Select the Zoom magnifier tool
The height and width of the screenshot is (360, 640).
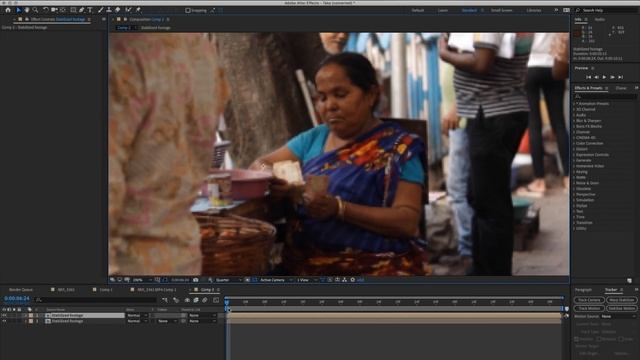point(36,10)
